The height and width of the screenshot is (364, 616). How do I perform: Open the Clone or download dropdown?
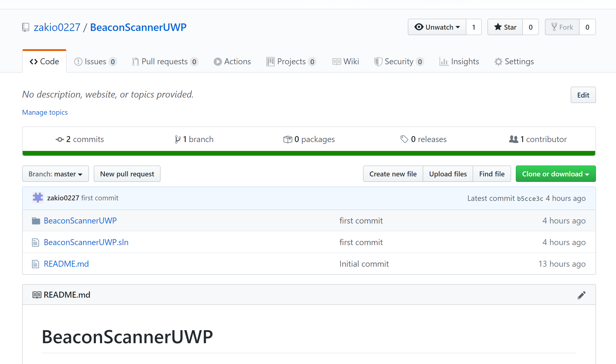555,174
